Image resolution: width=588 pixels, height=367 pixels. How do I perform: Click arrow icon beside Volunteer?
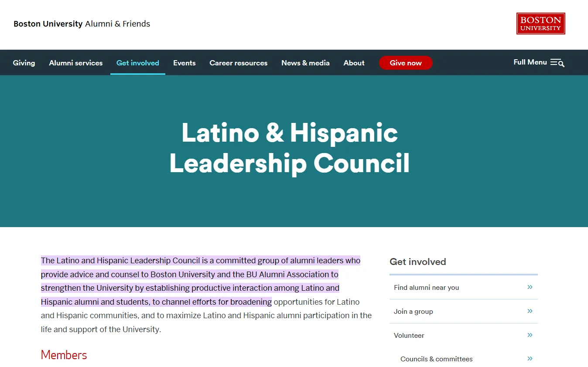(530, 335)
